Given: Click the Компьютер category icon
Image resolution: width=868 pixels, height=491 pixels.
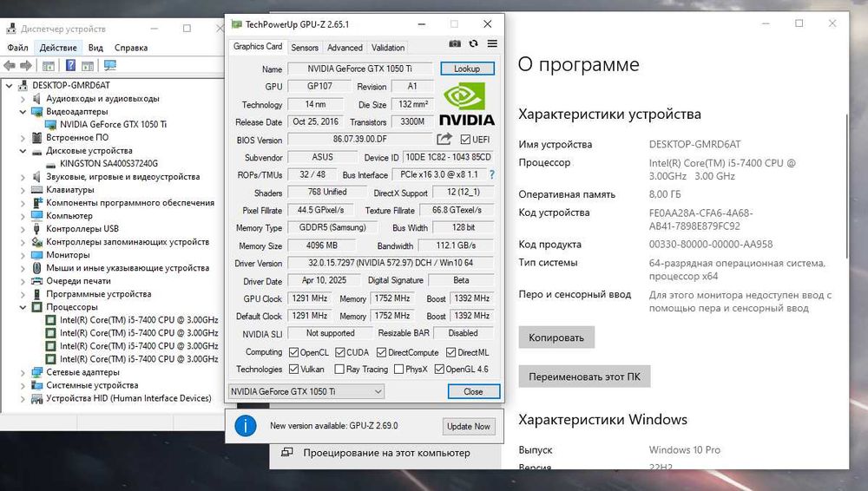Looking at the screenshot, I should point(37,216).
